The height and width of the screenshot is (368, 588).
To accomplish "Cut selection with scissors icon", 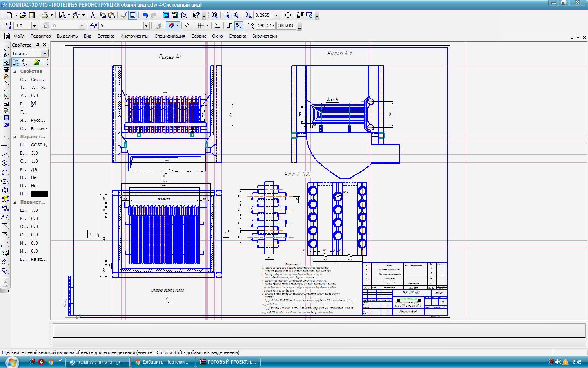I will coord(93,15).
